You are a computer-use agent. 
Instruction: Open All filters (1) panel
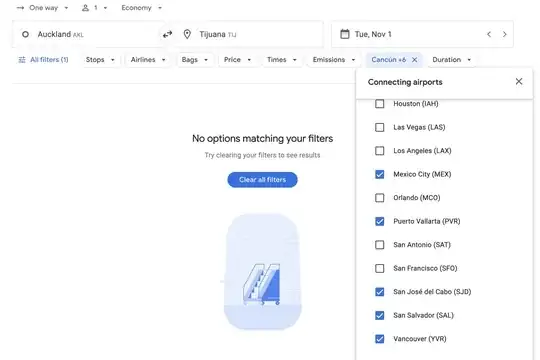43,60
